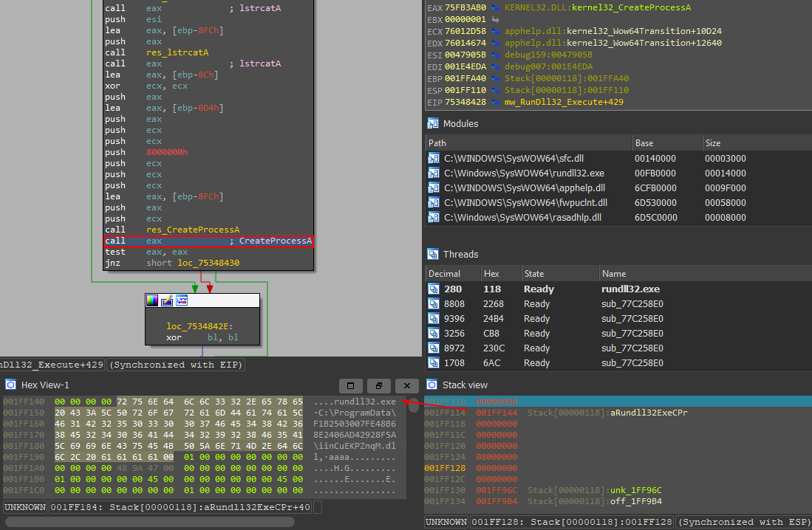Click the EAX register value 75FB3AB0
812x530 pixels.
(x=465, y=8)
